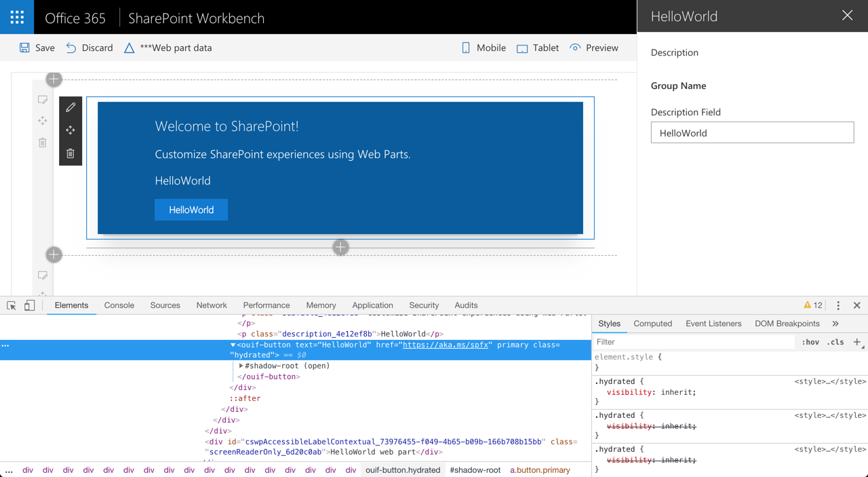Click the HelloWorld button in the web part

coord(191,210)
